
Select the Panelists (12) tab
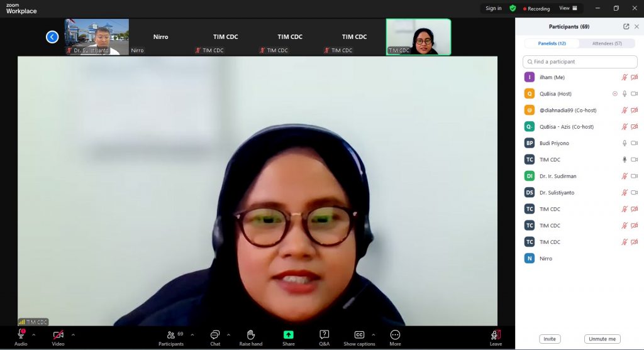click(552, 43)
